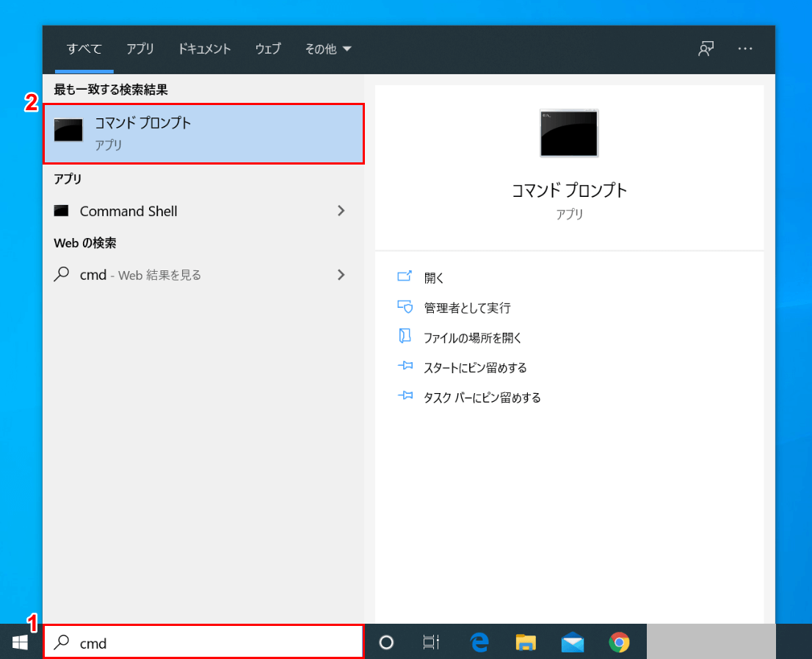812x659 pixels.
Task: Select the cmd - Web 結果を見る row
Action: click(x=203, y=275)
